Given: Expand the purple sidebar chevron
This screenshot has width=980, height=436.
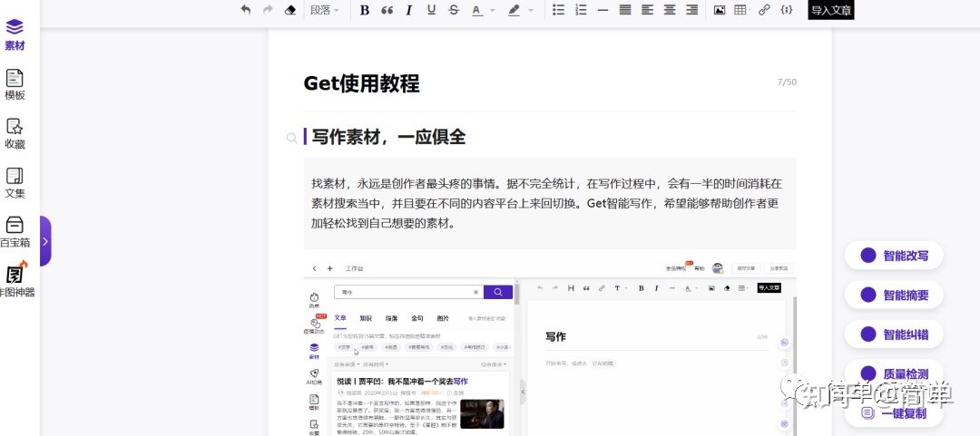Looking at the screenshot, I should 45,241.
